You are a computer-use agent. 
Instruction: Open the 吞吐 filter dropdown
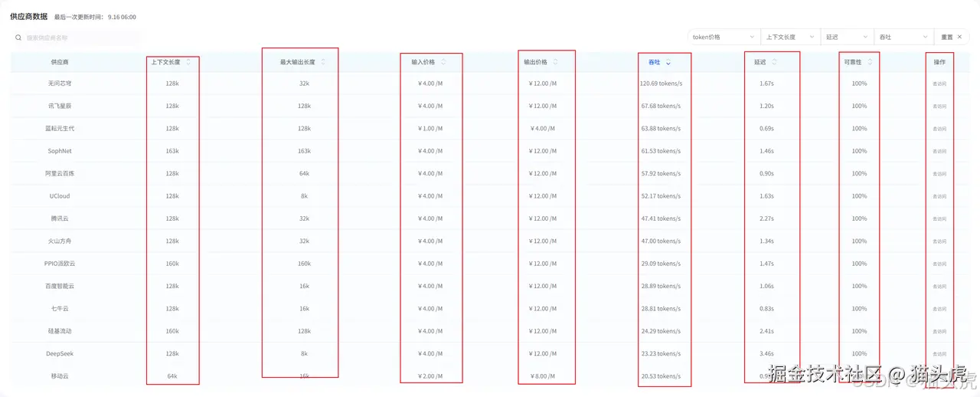(904, 37)
